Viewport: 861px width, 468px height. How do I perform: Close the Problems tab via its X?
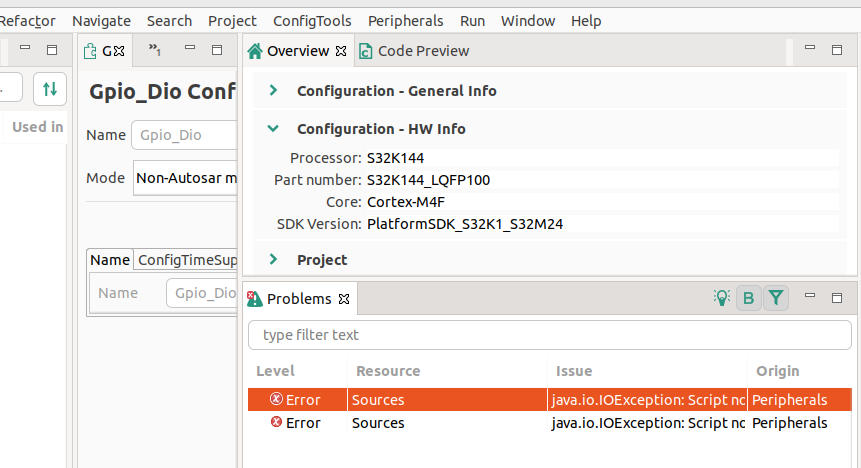coord(343,299)
